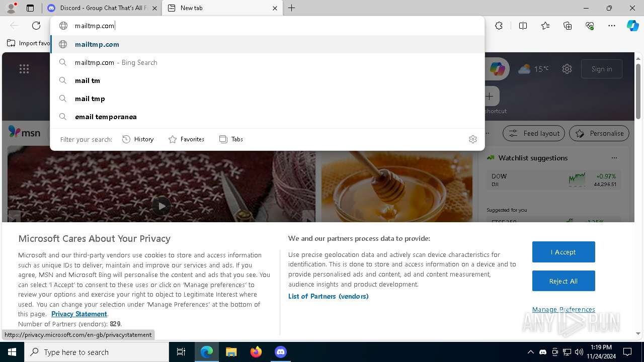Image resolution: width=644 pixels, height=362 pixels.
Task: Click Import favorites on favorites bar
Action: (29, 43)
